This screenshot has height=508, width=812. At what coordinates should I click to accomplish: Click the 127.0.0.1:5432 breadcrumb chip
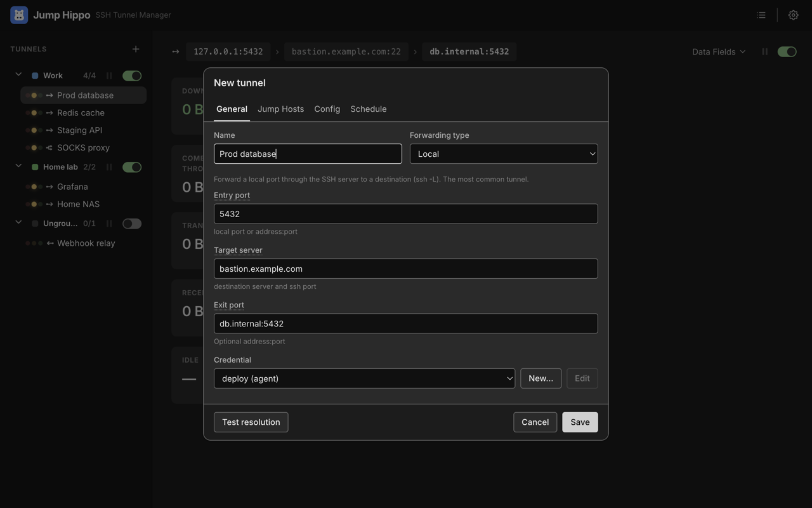[228, 51]
